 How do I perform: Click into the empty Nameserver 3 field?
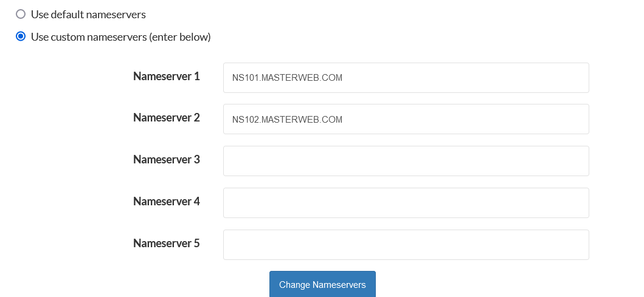pos(406,161)
